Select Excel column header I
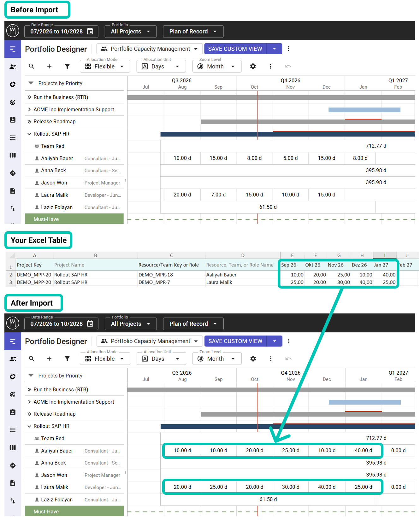The height and width of the screenshot is (520, 420). [385, 255]
